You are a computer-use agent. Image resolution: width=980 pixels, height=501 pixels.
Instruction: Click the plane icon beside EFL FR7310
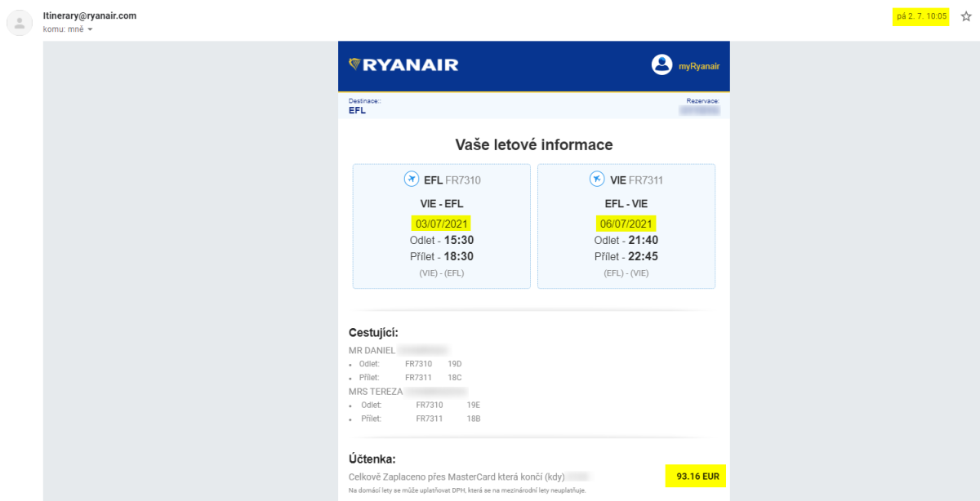point(412,179)
